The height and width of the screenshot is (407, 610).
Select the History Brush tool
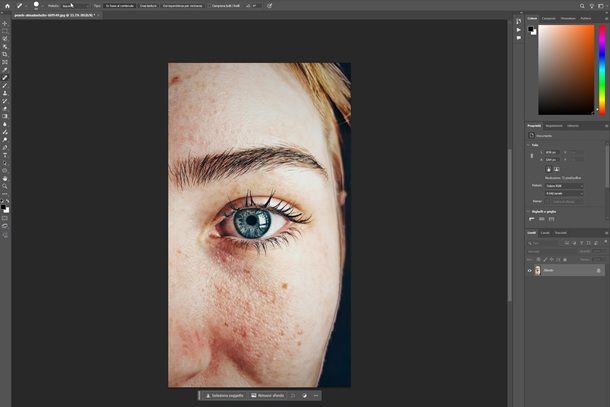point(5,101)
